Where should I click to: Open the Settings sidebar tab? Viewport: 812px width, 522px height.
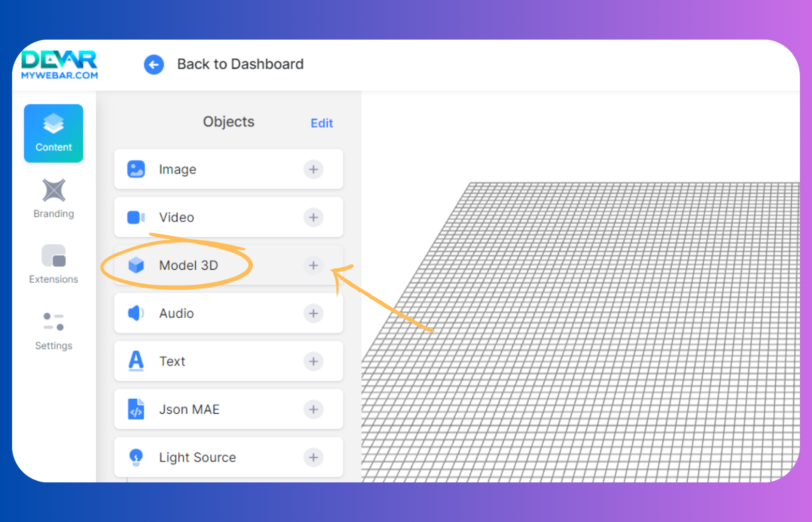54,331
